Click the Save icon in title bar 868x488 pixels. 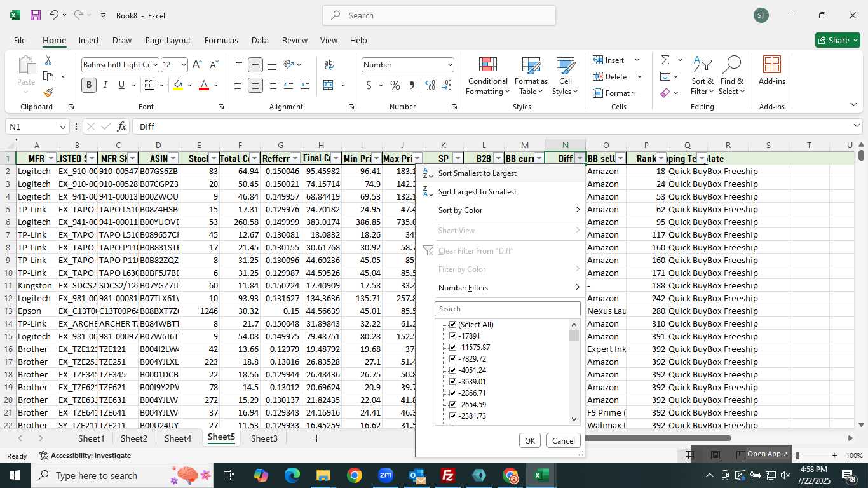[36, 15]
